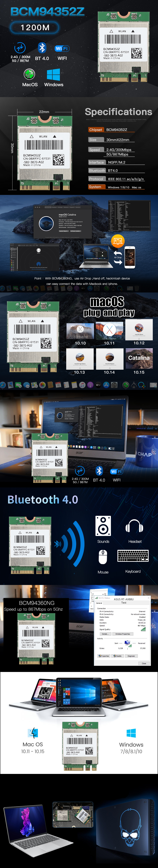
Task: Click the Windows logo above the header's Windows label
Action: (x=53, y=75)
